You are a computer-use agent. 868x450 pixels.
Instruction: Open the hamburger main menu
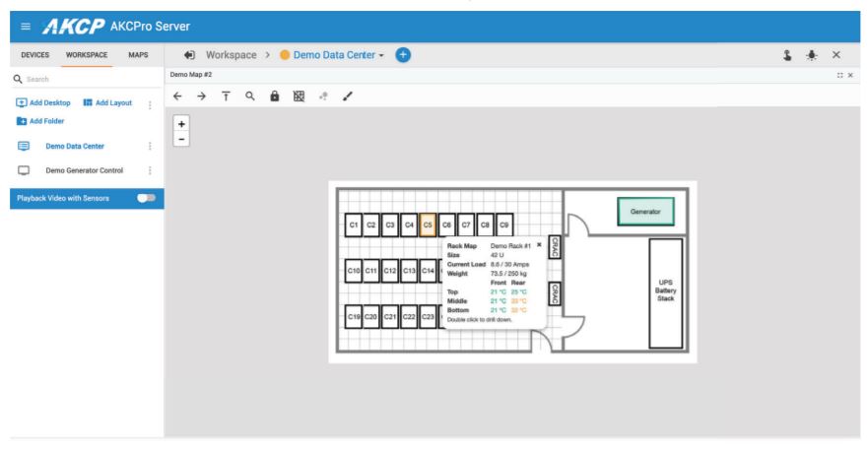[18, 24]
